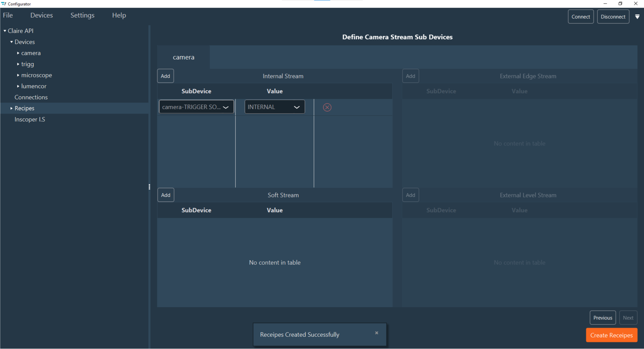Click the Create Receipes button
Viewport: 644px width, 349px height.
click(611, 335)
